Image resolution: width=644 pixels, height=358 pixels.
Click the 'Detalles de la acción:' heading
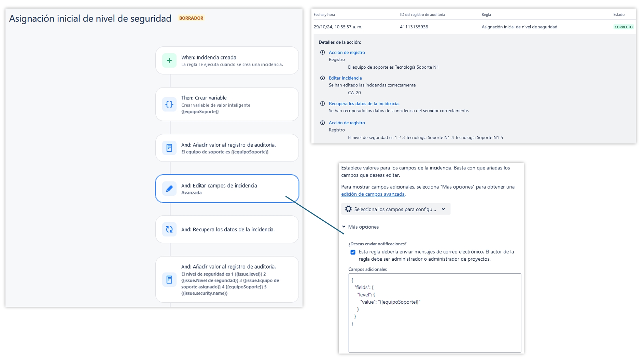(x=340, y=42)
